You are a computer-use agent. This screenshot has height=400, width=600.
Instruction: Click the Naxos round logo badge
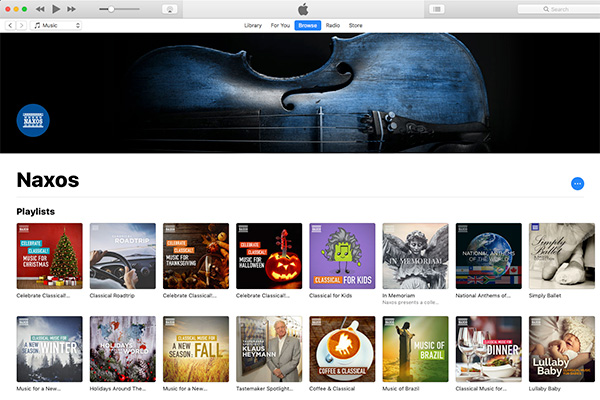(x=33, y=121)
